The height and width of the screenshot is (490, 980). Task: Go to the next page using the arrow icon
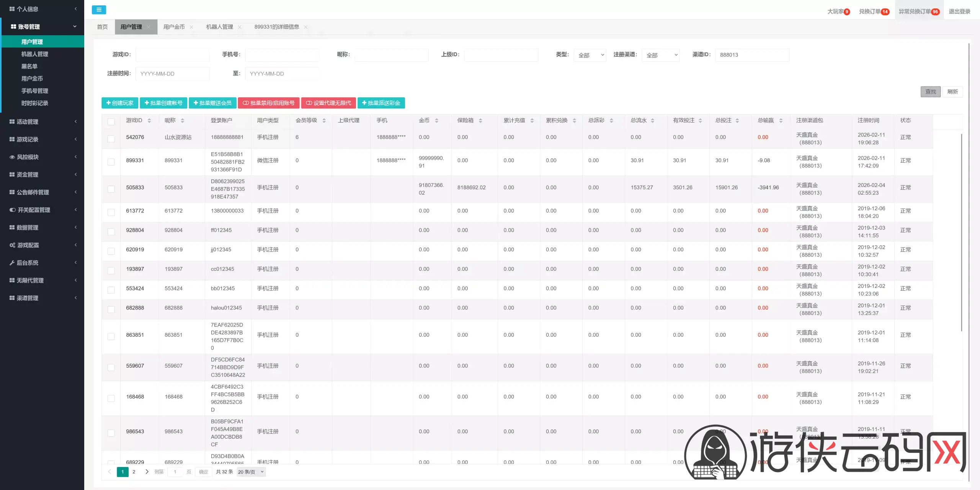(147, 472)
